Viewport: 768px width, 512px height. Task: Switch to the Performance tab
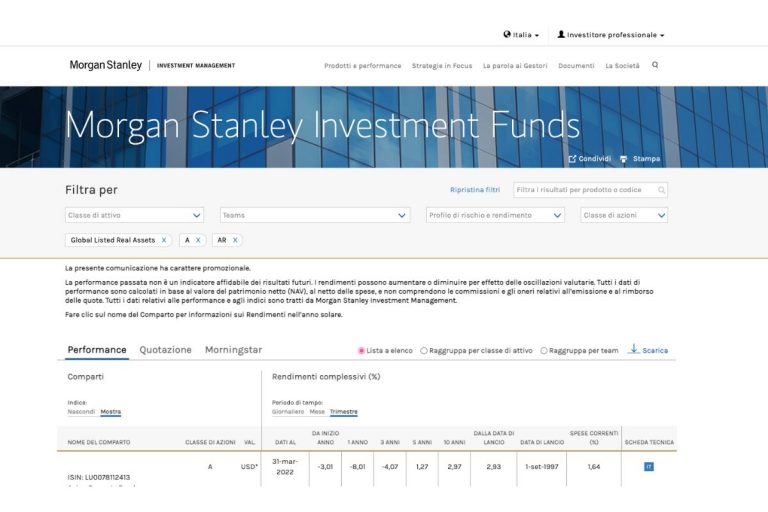97,350
